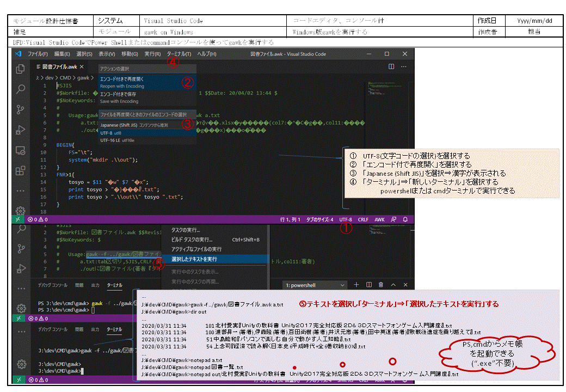This screenshot has width=566, height=392.
Task: Click the code line system("mkdir .\\out");
Action: [x=103, y=160]
